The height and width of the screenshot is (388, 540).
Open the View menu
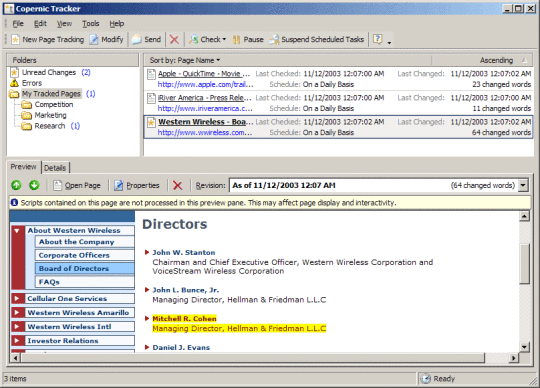[64, 23]
